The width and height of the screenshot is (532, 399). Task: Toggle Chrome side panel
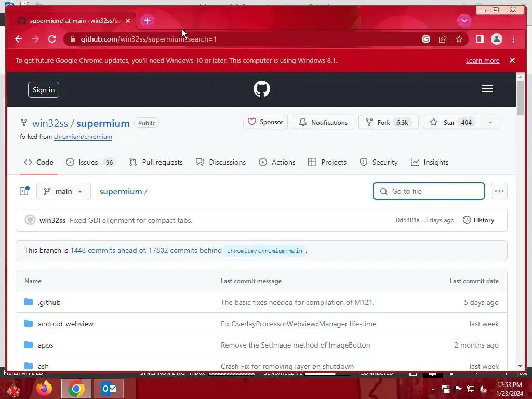(x=480, y=39)
